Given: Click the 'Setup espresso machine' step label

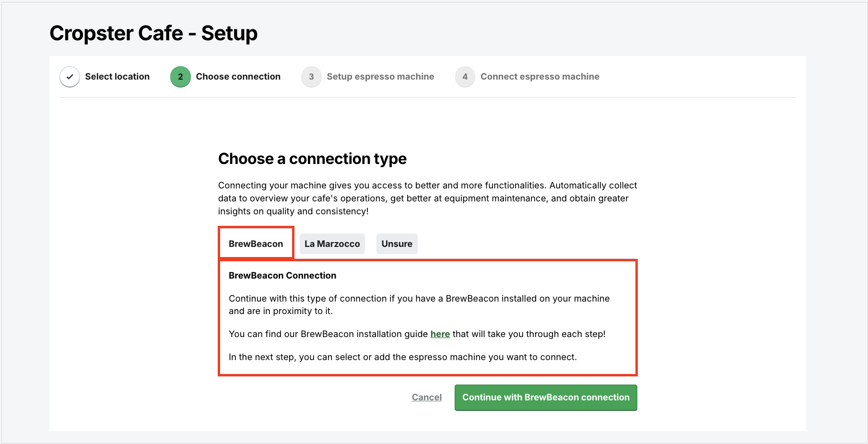Looking at the screenshot, I should (x=380, y=77).
